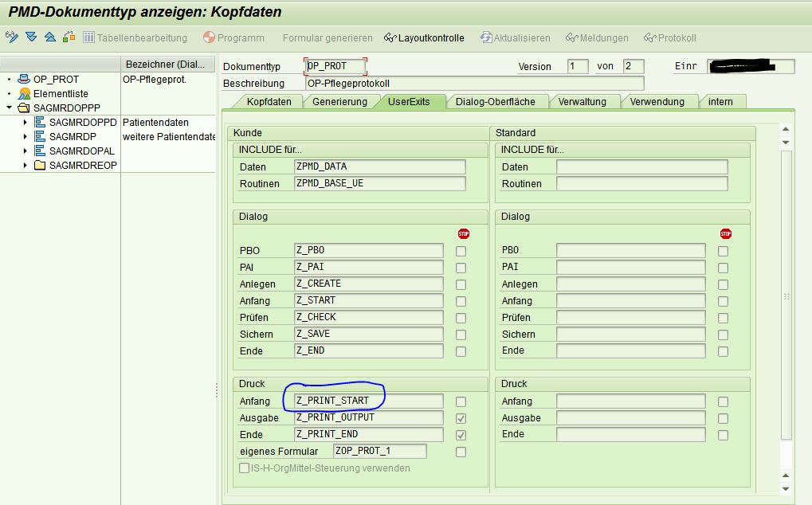Toggle the Kunde PBO stop checkbox
Screen dimensions: 812x505
coord(461,251)
